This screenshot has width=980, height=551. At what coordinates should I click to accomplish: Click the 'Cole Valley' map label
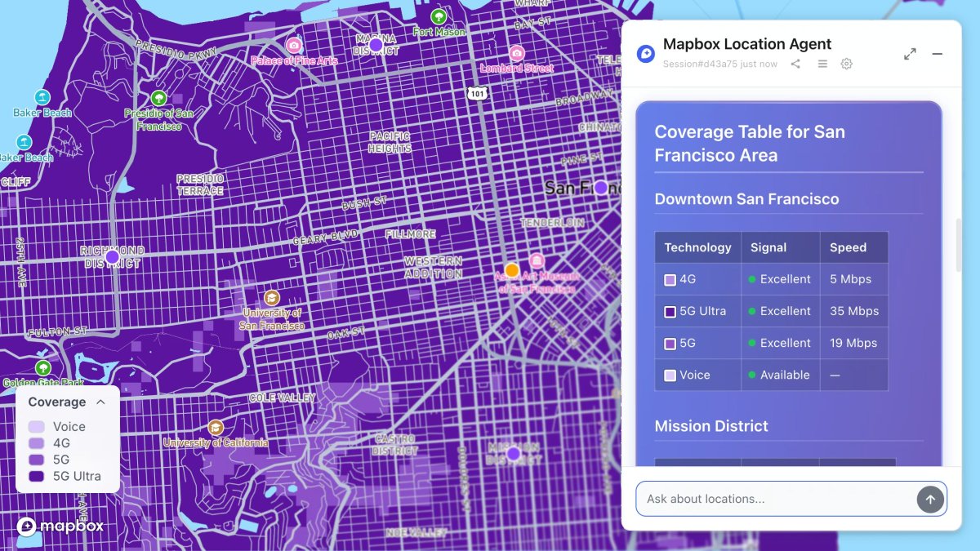282,398
